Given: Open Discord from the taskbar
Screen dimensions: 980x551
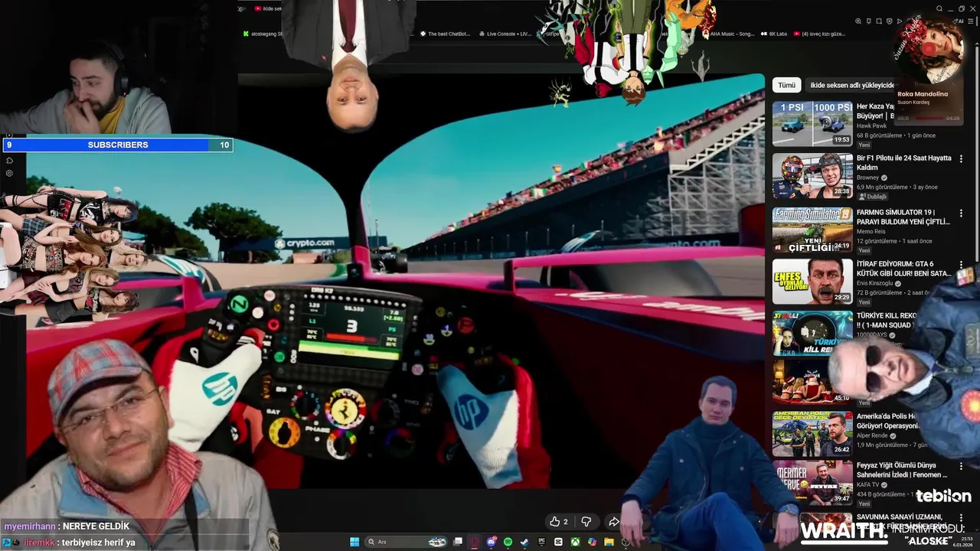Looking at the screenshot, I should click(492, 542).
